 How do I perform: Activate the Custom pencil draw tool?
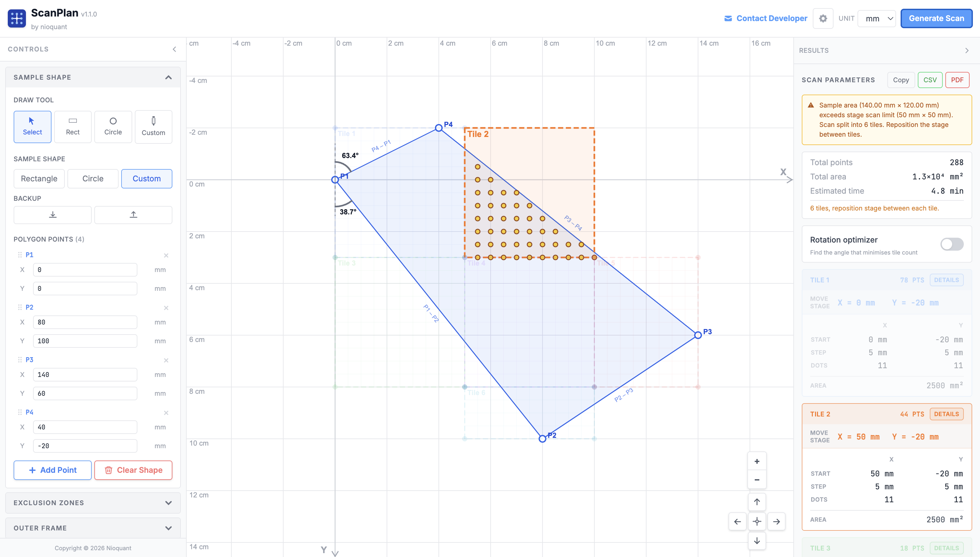[x=154, y=127]
